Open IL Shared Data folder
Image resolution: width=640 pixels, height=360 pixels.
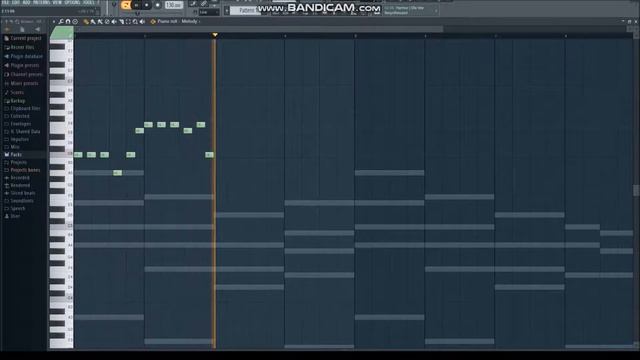23,131
